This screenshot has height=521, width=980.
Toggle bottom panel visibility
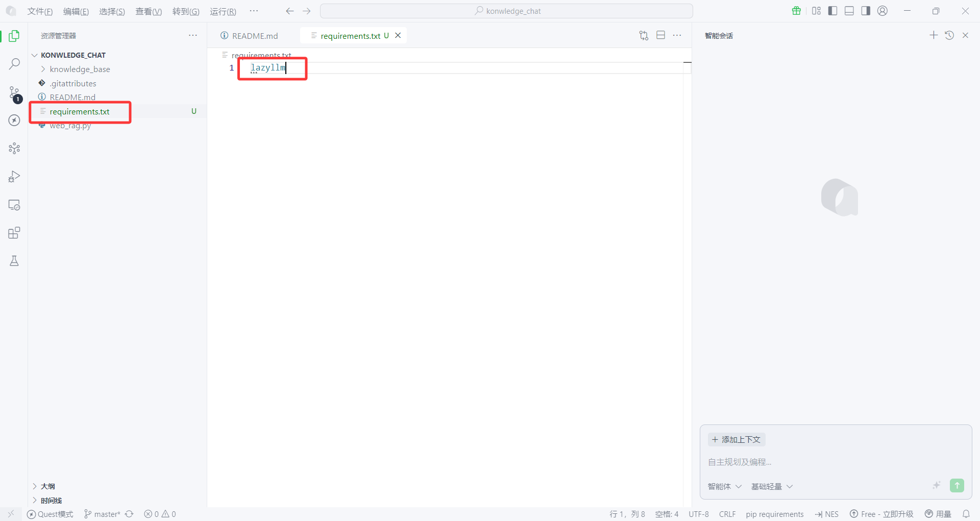tap(849, 11)
